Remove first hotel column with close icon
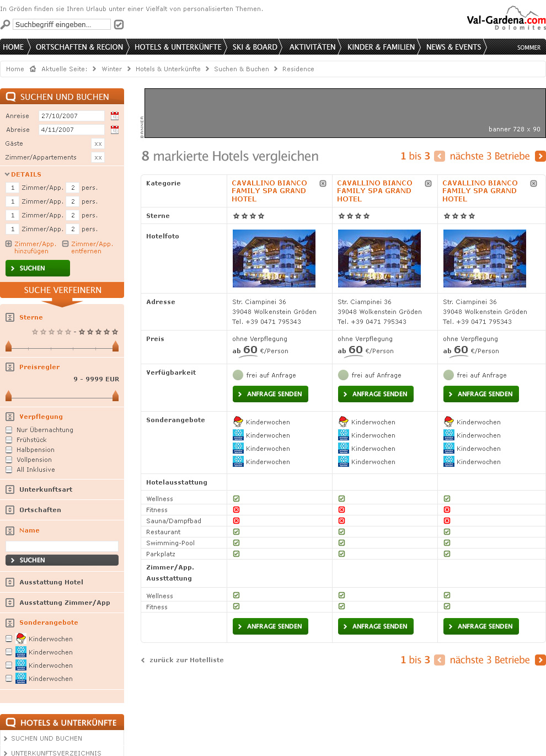The width and height of the screenshot is (546, 756). pos(323,183)
